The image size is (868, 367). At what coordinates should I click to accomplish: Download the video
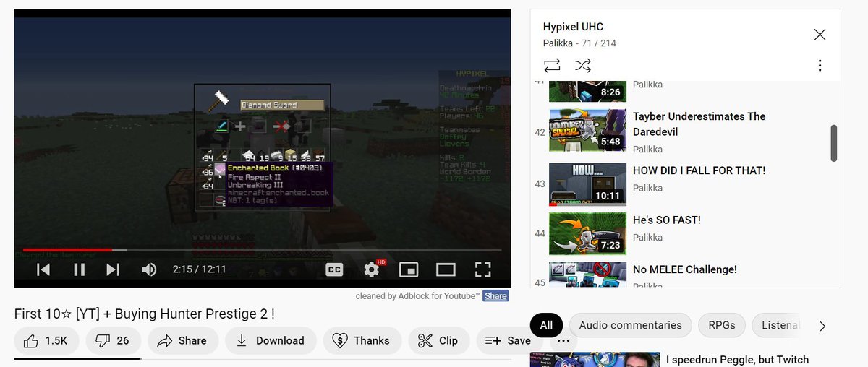[271, 341]
